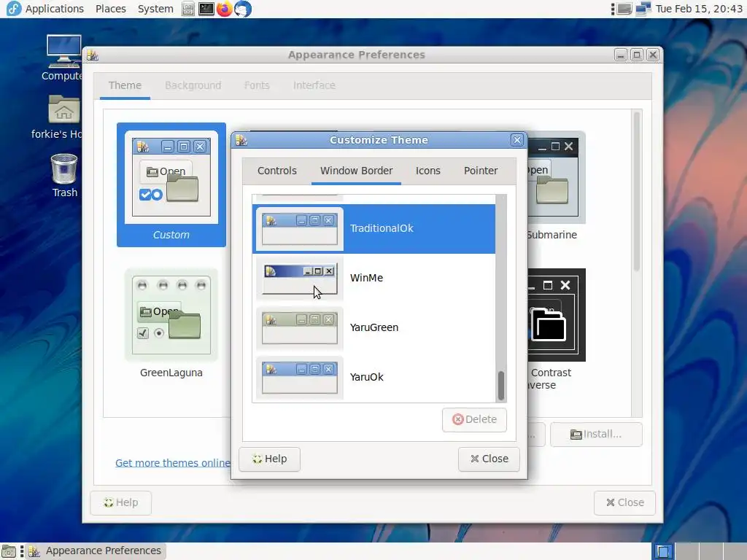Switch to the Pointer tab
Image resolution: width=747 pixels, height=560 pixels.
pyautogui.click(x=481, y=171)
